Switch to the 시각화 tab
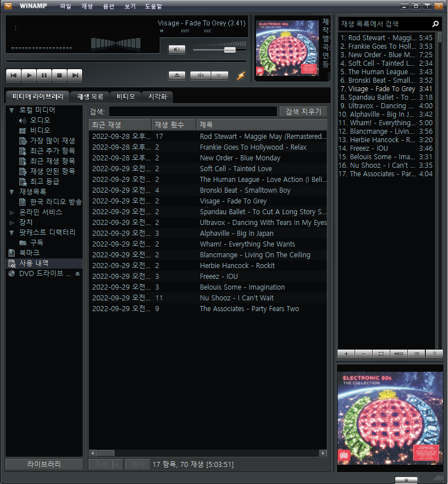Image resolution: width=448 pixels, height=484 pixels. [157, 97]
